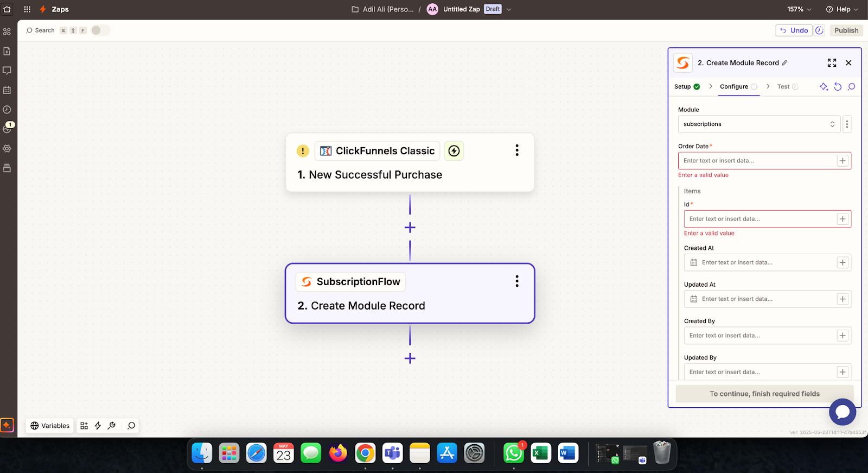Insert data with plus in Updated By

tap(843, 372)
